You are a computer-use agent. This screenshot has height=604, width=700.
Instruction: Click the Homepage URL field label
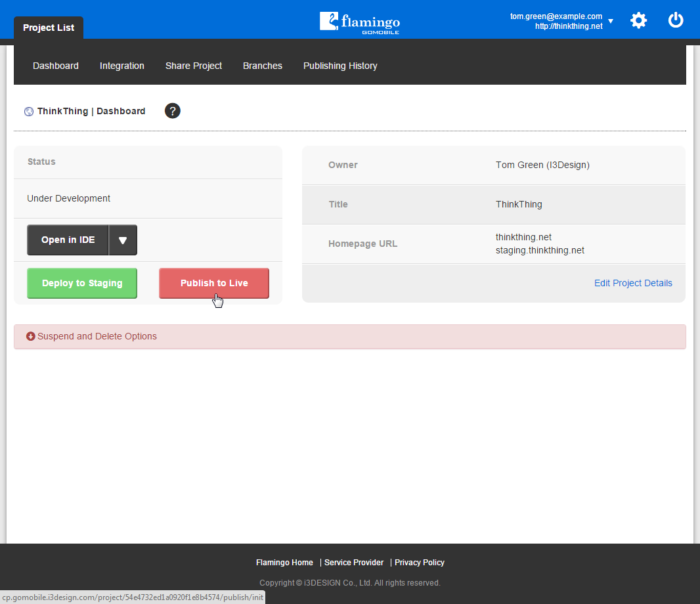(x=362, y=244)
